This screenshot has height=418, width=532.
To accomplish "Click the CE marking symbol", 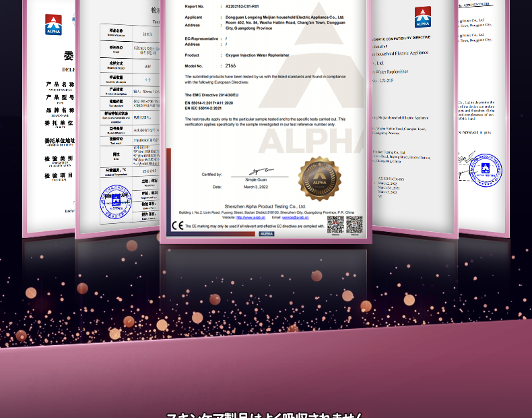I will pyautogui.click(x=178, y=226).
